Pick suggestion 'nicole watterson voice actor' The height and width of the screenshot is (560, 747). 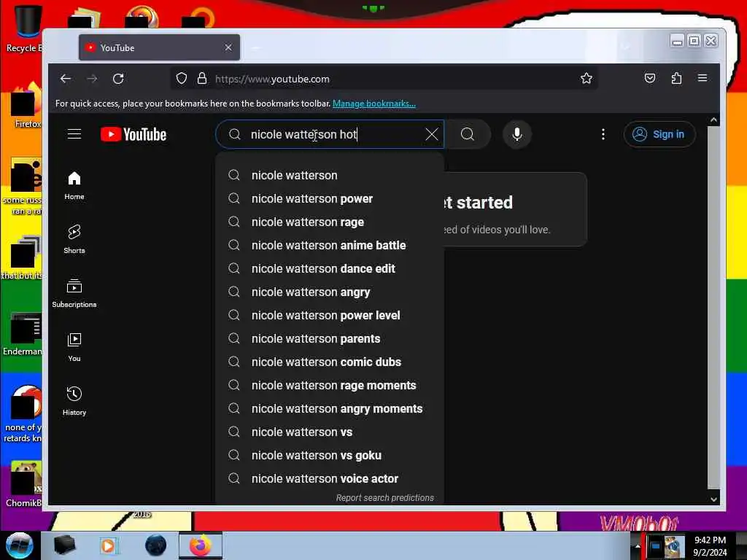[x=330, y=478]
